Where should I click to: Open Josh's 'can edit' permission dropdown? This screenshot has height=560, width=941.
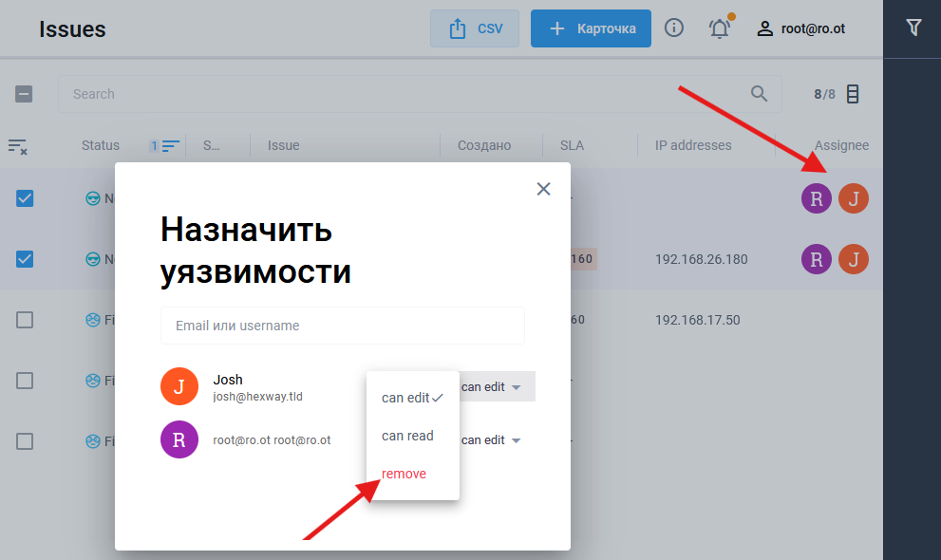coord(497,386)
